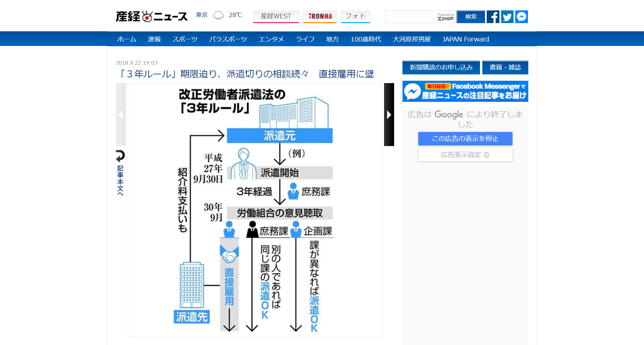Click the 新聞購読のお申し込み button
The height and width of the screenshot is (345, 644).
[441, 67]
